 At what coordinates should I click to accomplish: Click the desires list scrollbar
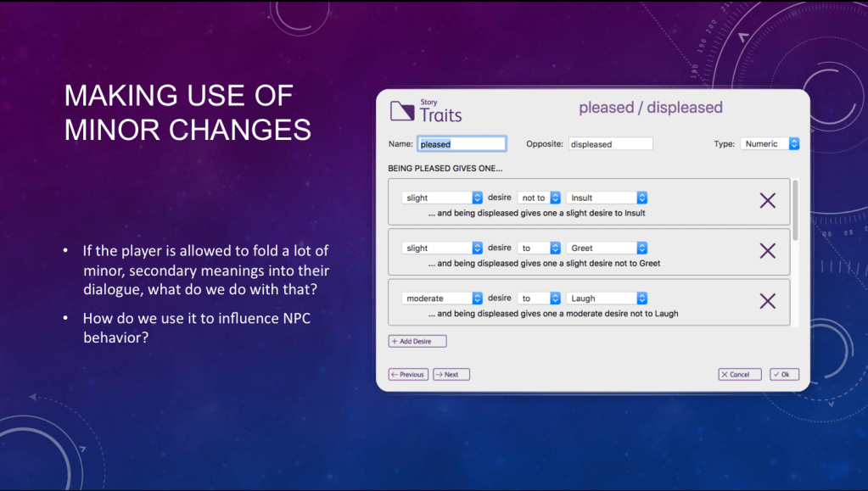tap(795, 210)
